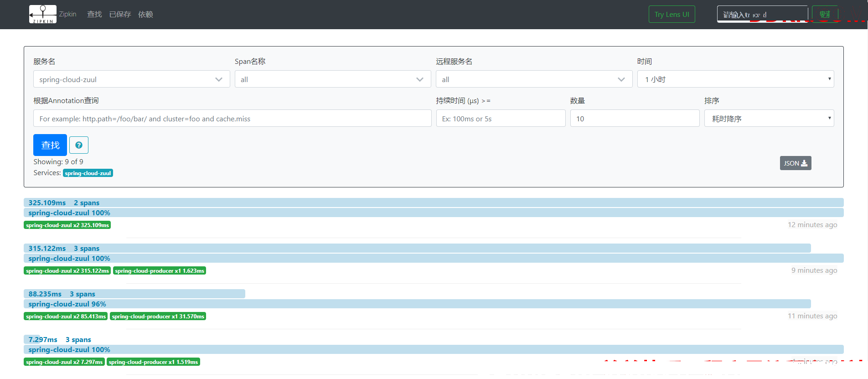Click spring-cloud-producer x1 1.623ms badge
The width and height of the screenshot is (868, 379).
[x=160, y=270]
